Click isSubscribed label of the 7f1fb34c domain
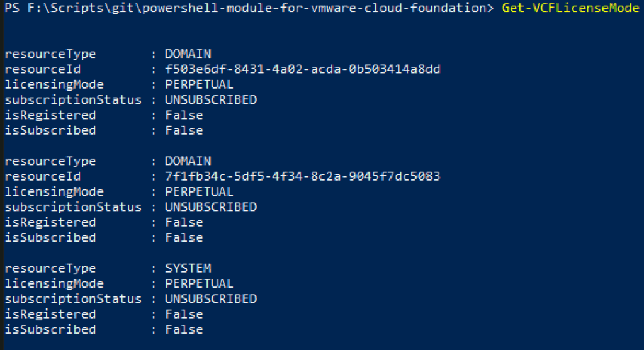Screen dimensions: 644x350 pyautogui.click(x=50, y=237)
